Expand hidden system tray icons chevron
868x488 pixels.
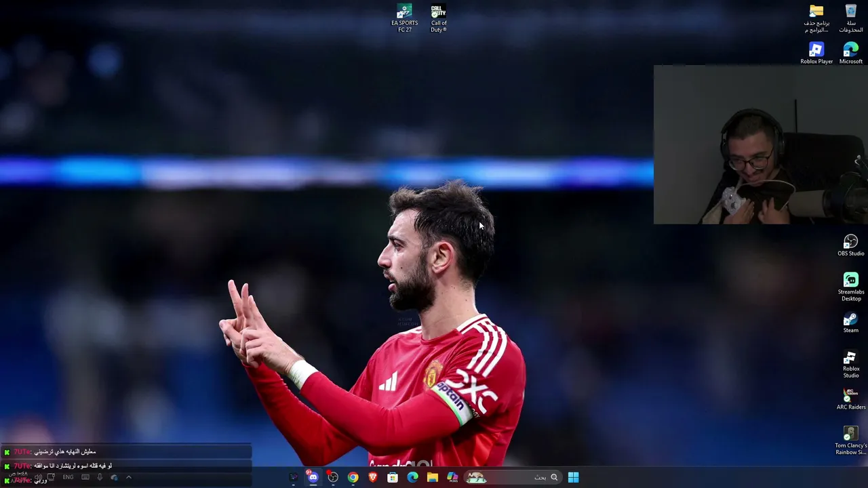point(129,477)
